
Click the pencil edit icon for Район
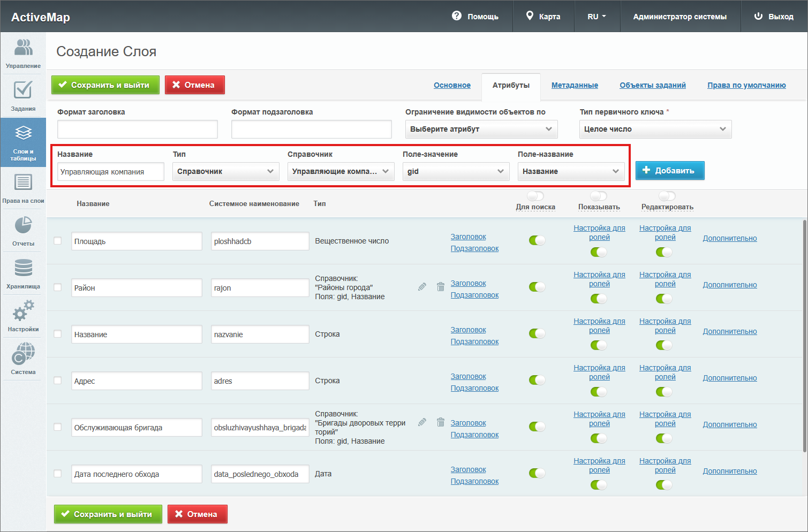point(422,287)
